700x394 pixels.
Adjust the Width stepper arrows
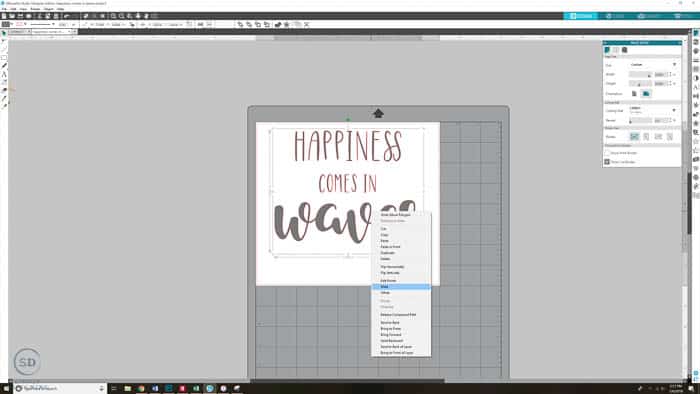pyautogui.click(x=670, y=74)
